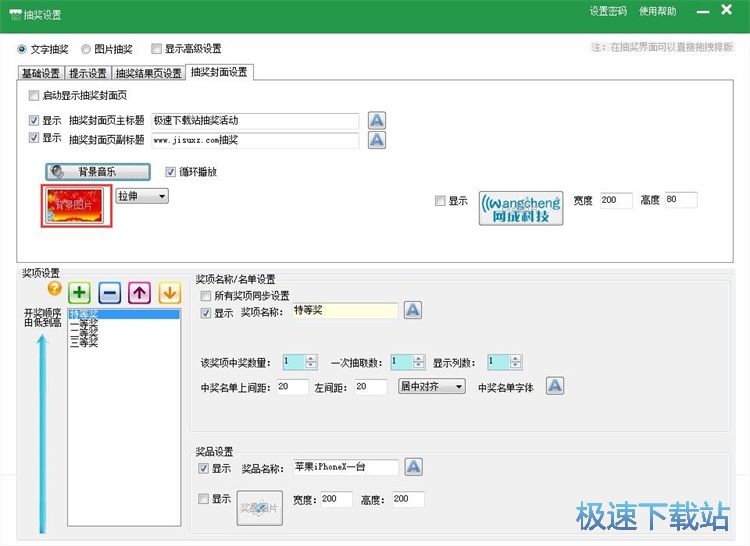
Task: Switch to 提示设置 tab
Action: tap(88, 73)
